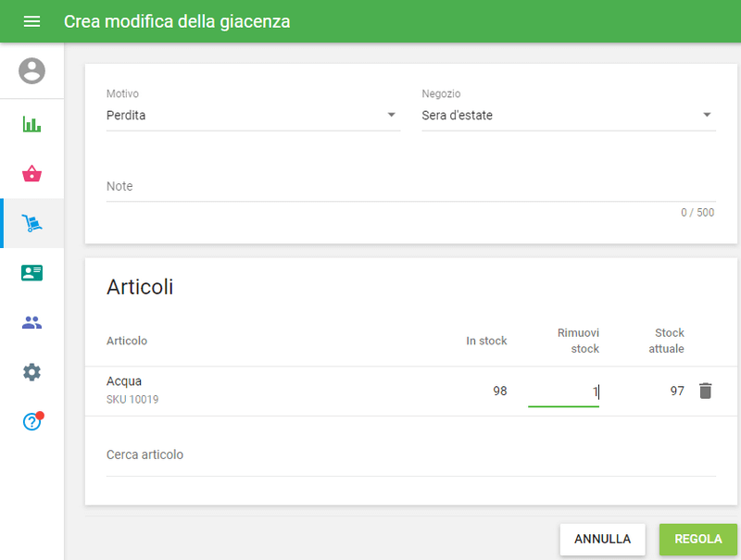Delete the Acqua row with trash icon

pyautogui.click(x=706, y=391)
